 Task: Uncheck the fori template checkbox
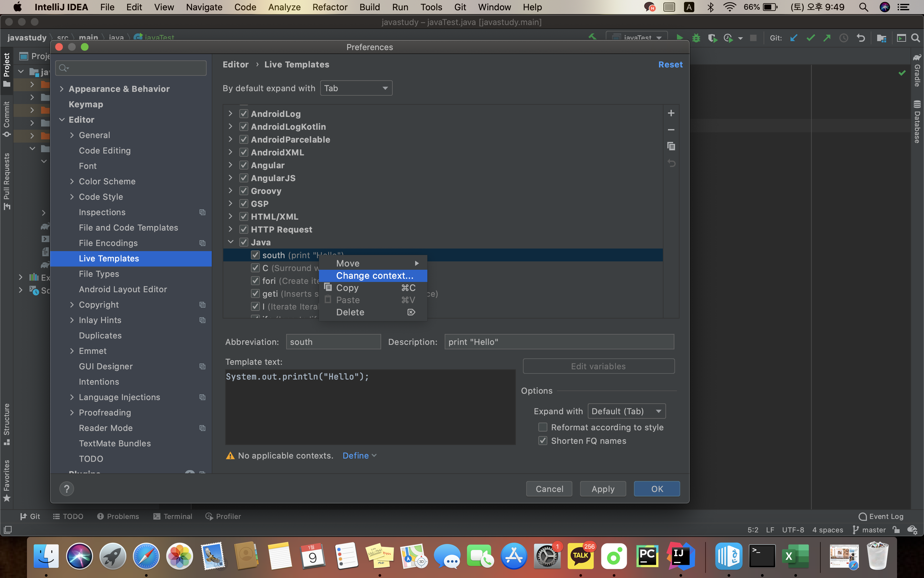tap(255, 281)
